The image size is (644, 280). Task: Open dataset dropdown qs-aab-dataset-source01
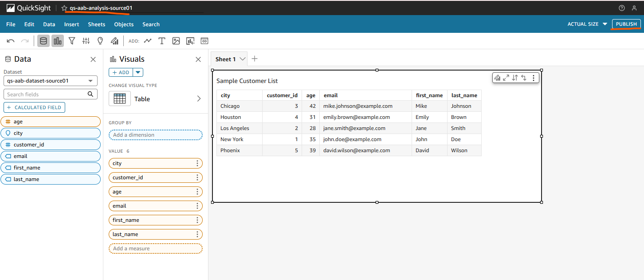tap(51, 81)
